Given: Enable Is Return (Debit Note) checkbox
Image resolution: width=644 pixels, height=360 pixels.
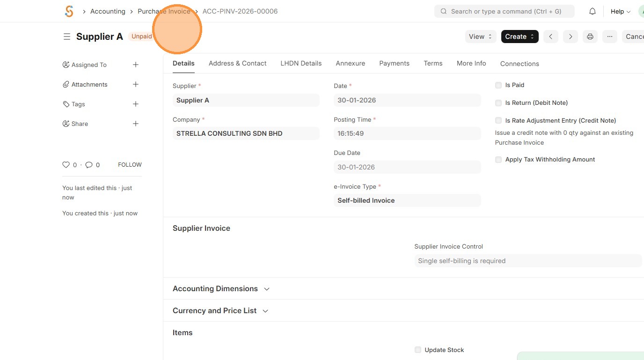Looking at the screenshot, I should 498,103.
